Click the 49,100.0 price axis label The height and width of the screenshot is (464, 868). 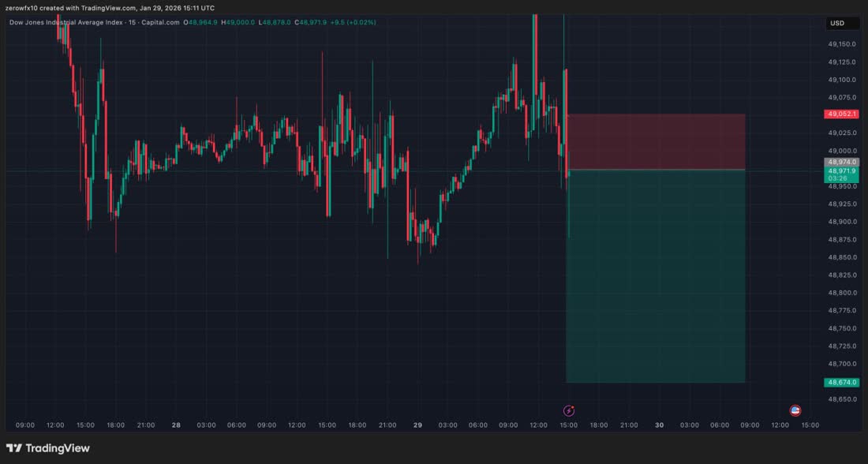pos(841,80)
